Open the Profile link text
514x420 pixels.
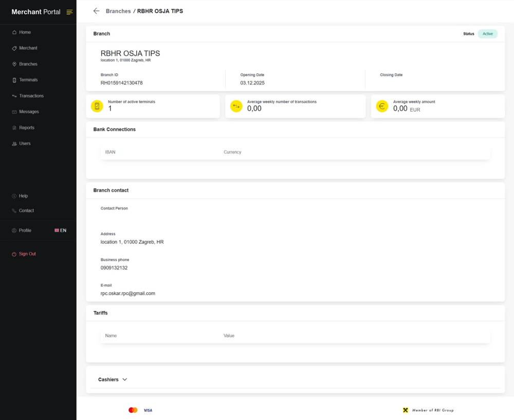25,231
